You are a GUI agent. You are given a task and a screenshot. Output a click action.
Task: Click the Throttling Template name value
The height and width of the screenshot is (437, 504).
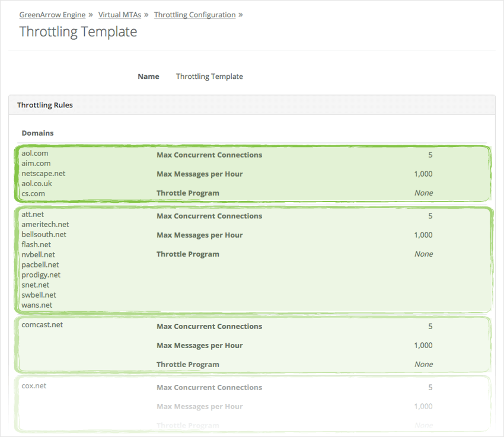click(209, 76)
